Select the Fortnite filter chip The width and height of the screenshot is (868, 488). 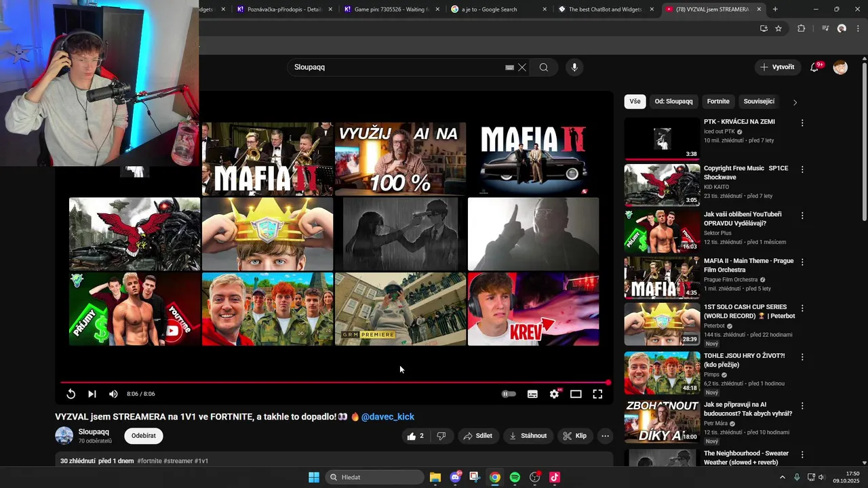pos(718,101)
